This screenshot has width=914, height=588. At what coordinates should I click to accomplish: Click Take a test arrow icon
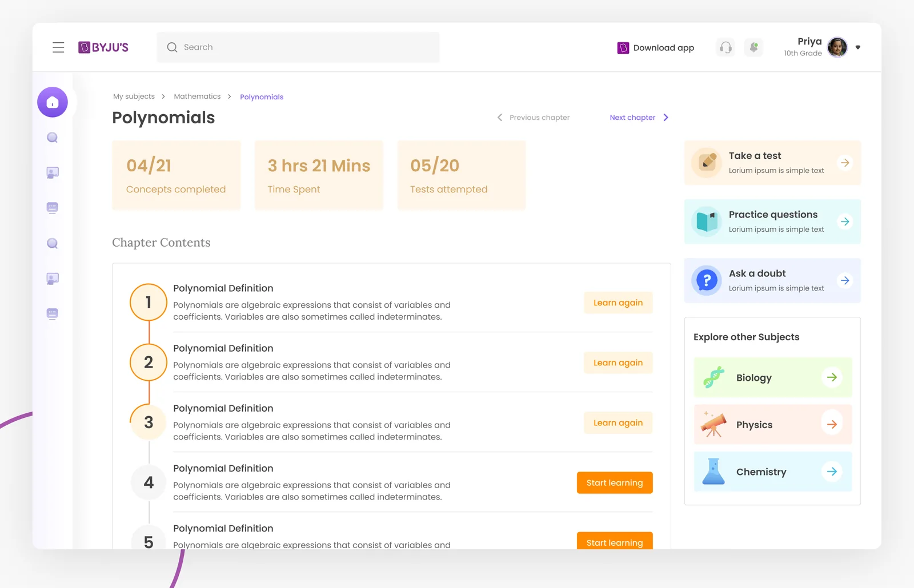click(844, 163)
